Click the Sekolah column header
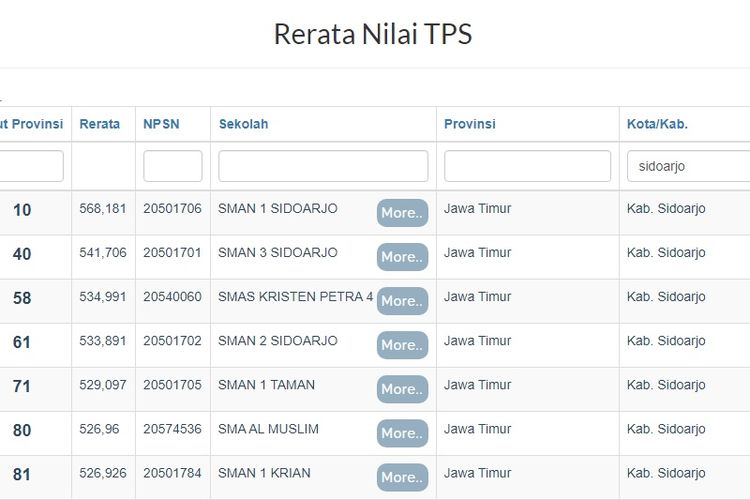 [x=244, y=124]
